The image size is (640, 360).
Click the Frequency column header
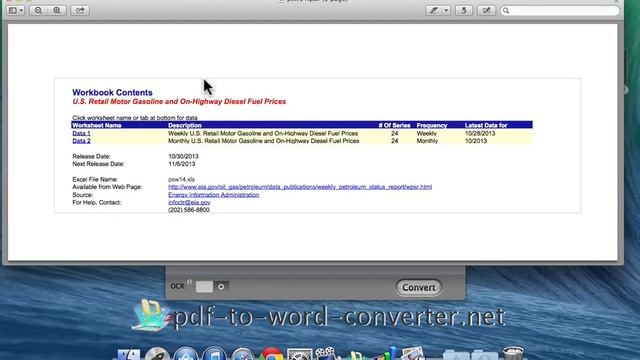coord(432,125)
